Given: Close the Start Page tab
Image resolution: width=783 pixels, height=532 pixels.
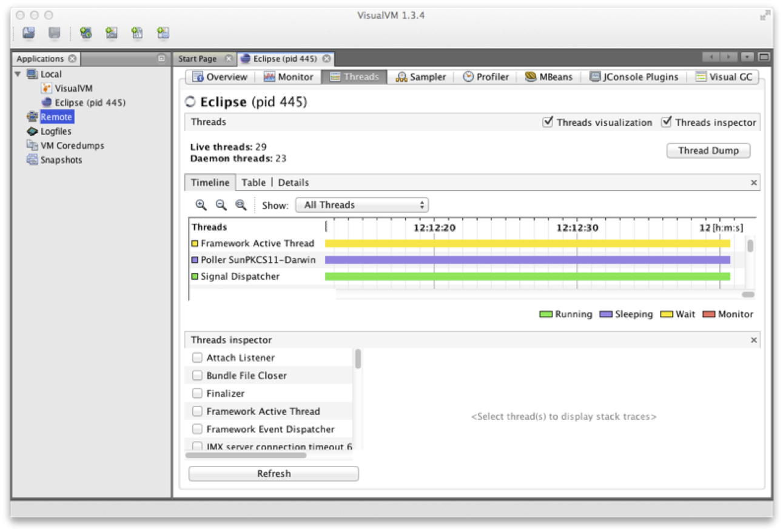Looking at the screenshot, I should [x=229, y=59].
